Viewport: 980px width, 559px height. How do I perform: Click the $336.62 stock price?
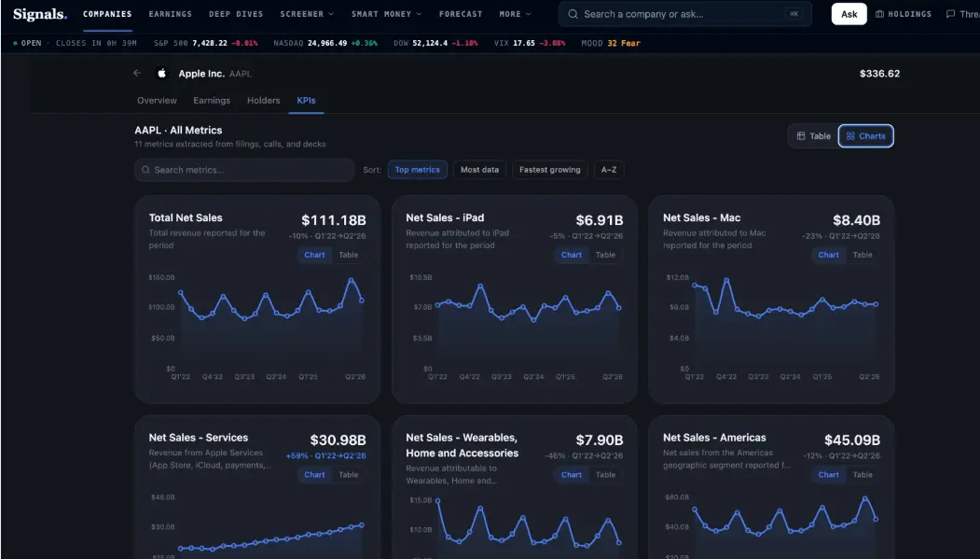(x=879, y=73)
